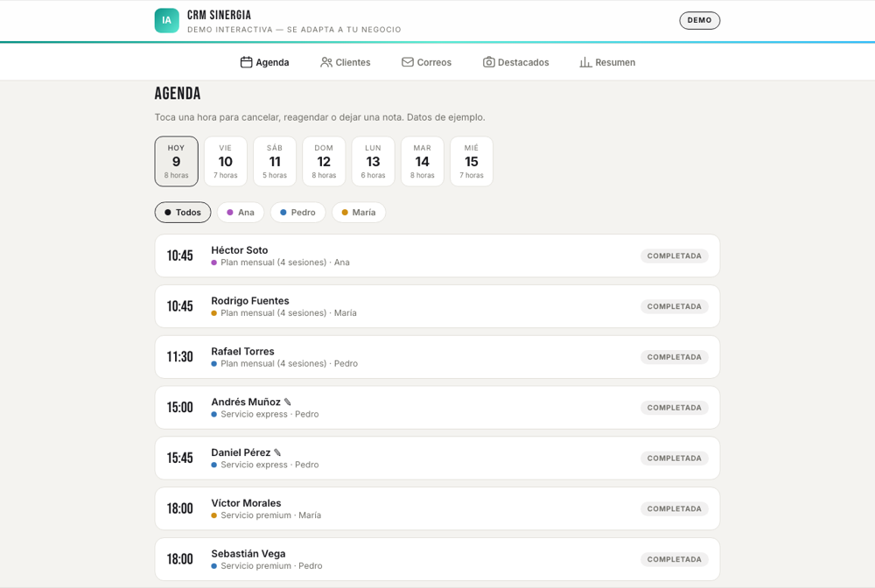Click the pencil note icon beside Andrés Muñoz
Image resolution: width=875 pixels, height=588 pixels.
[287, 402]
